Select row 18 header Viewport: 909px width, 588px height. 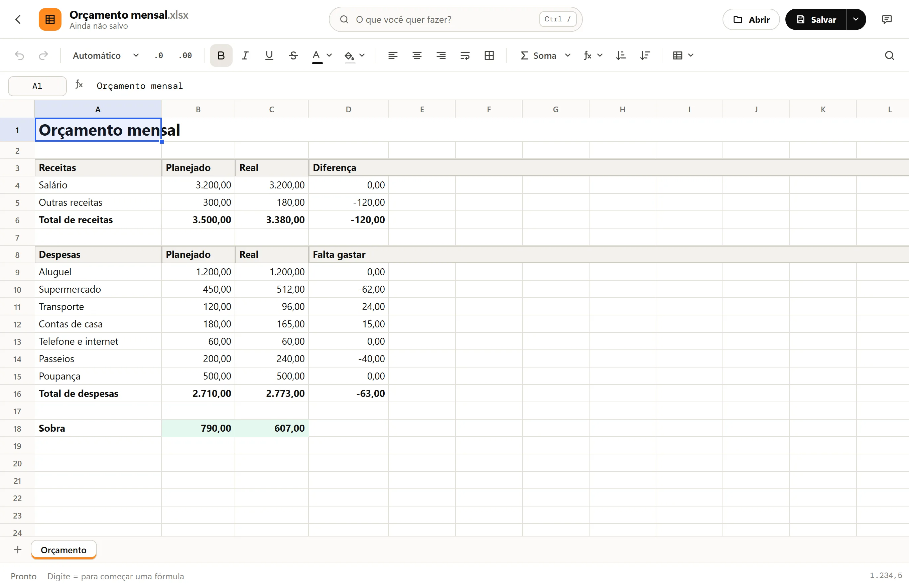coord(17,428)
